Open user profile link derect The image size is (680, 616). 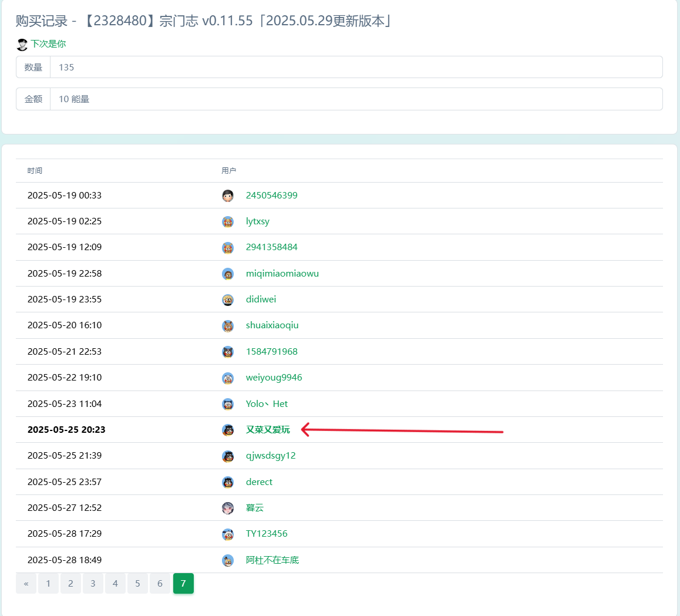tap(259, 482)
